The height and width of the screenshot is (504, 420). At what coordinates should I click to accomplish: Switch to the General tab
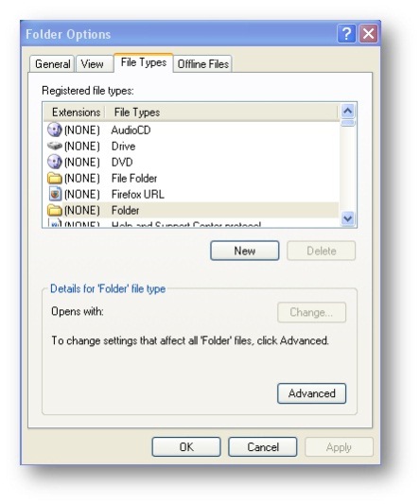click(x=52, y=63)
